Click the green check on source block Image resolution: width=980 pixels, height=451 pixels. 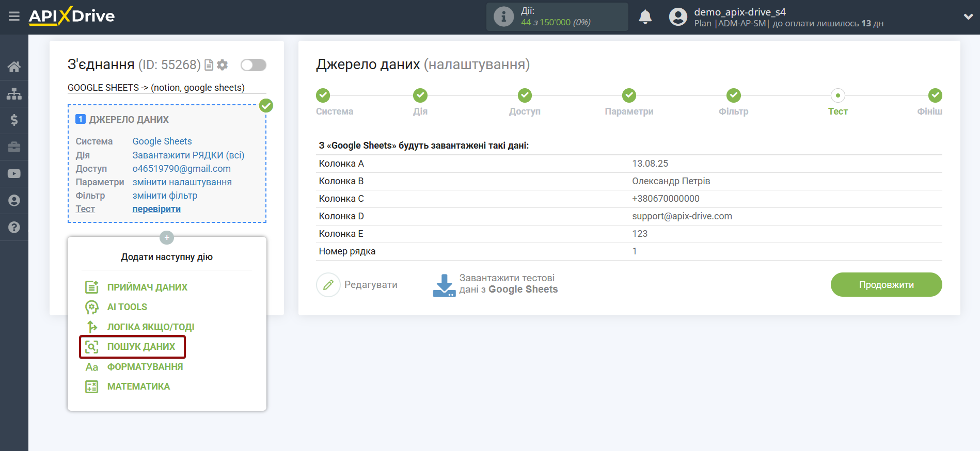pos(266,106)
